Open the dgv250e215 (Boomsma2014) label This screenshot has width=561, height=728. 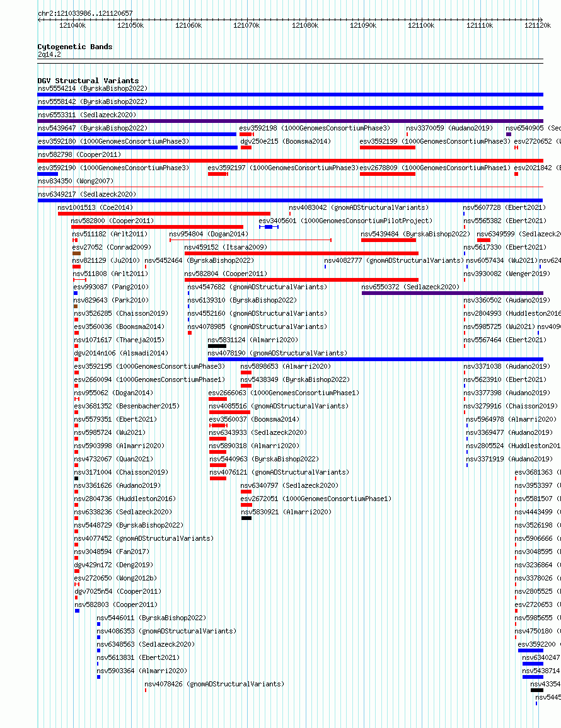[x=286, y=141]
